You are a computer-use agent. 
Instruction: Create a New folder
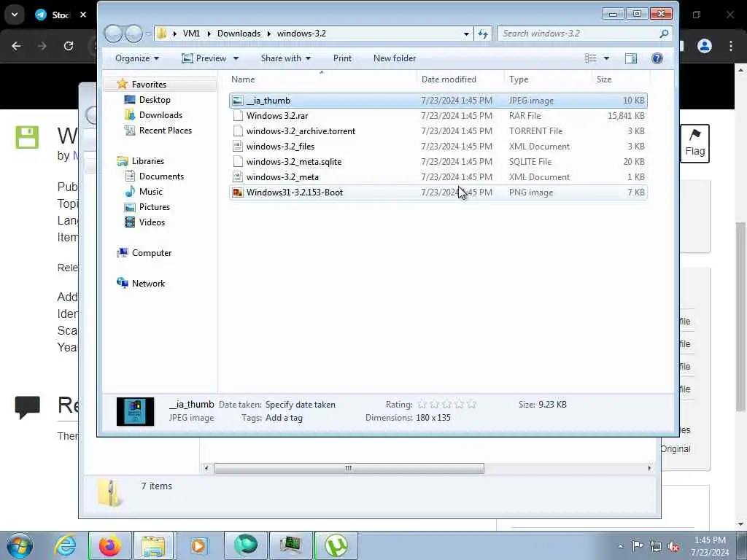(x=395, y=58)
